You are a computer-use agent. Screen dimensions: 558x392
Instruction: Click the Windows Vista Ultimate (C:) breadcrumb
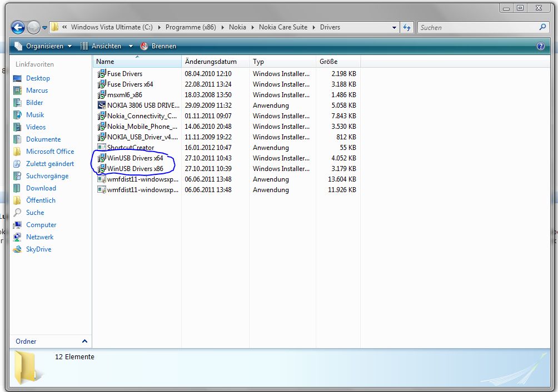click(x=112, y=27)
